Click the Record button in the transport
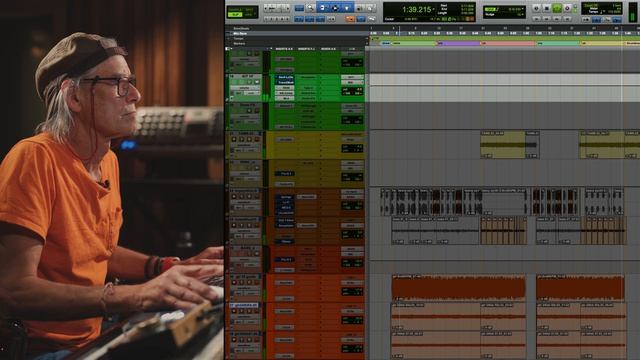The width and height of the screenshot is (640, 360). [x=567, y=8]
